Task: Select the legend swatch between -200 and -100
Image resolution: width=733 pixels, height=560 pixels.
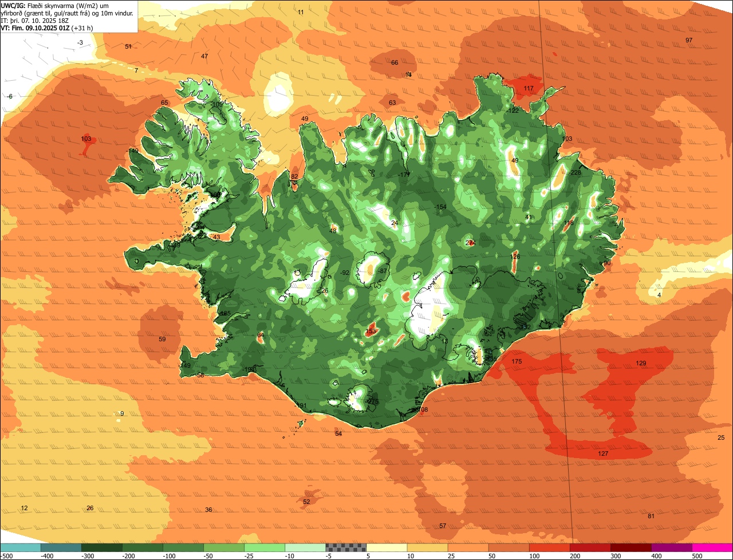Action: [x=142, y=547]
